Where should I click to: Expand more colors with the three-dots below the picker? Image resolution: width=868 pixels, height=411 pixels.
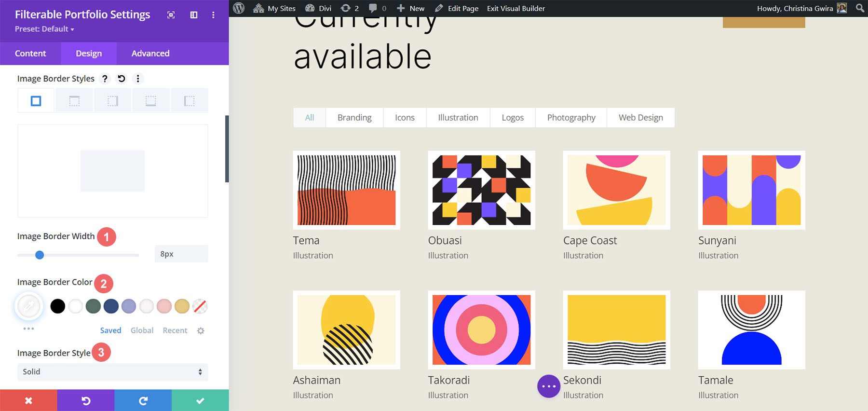click(28, 329)
